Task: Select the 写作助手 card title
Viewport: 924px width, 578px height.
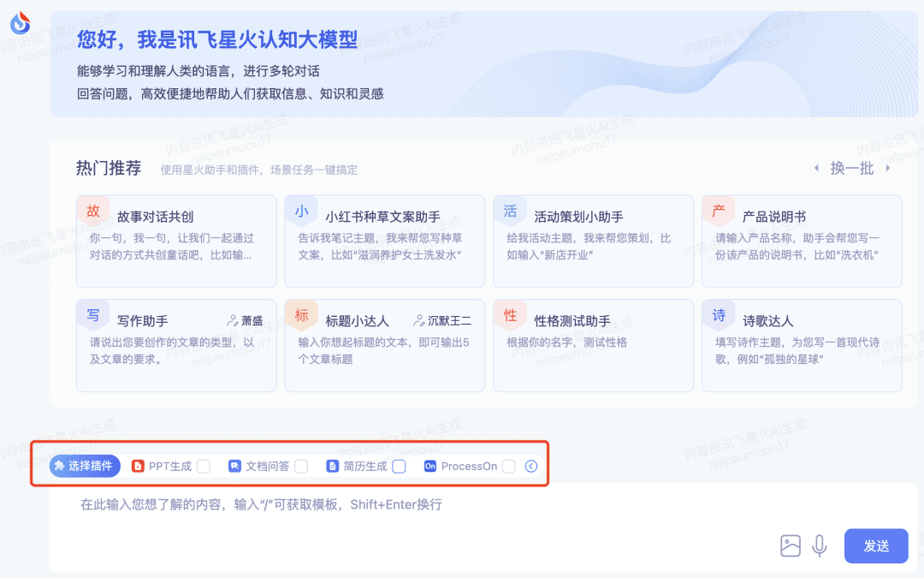Action: pos(142,321)
